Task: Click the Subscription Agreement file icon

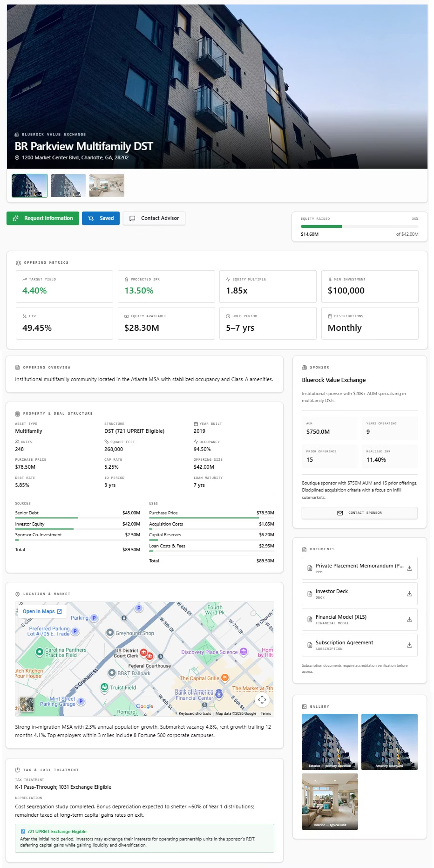Action: 310,645
